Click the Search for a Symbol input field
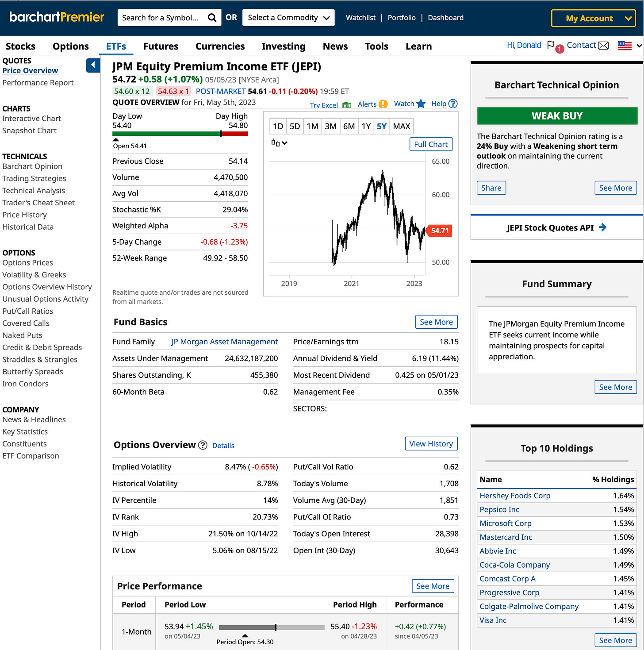This screenshot has height=650, width=644. point(164,17)
